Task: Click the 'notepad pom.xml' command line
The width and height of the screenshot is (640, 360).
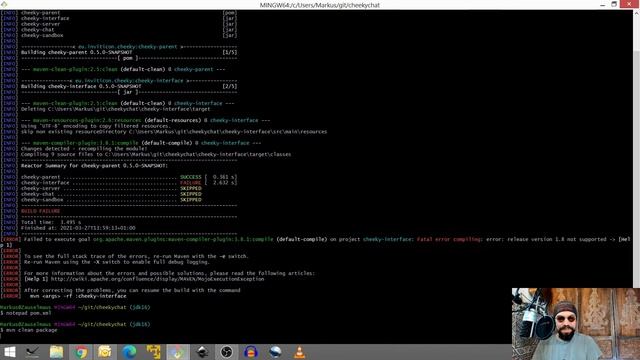Action: point(29,313)
